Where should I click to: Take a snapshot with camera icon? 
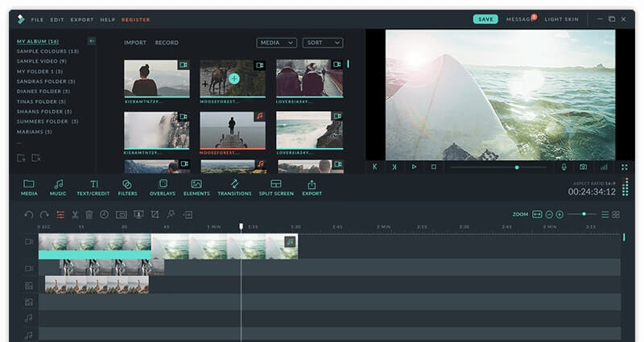pyautogui.click(x=583, y=167)
